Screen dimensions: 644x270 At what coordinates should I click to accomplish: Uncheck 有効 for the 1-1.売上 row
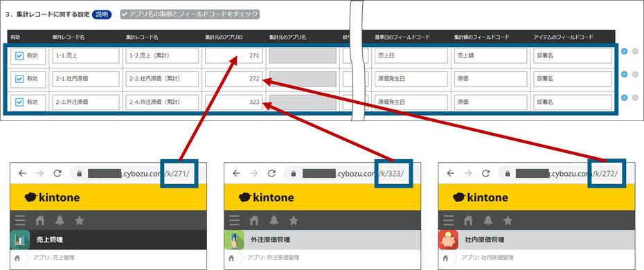tap(19, 56)
